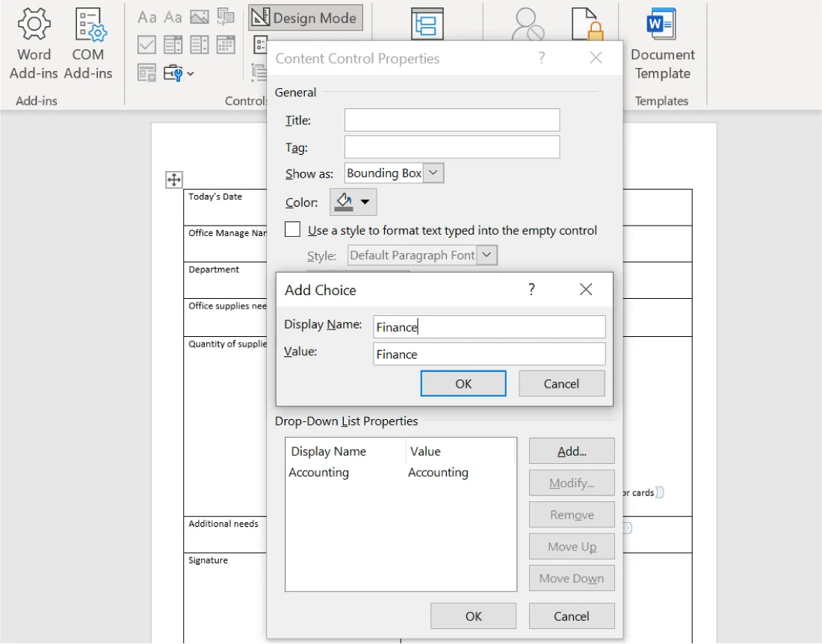Open the Style dropdown showing Default Paragraph Font
Screen dimensions: 822x644
[486, 255]
